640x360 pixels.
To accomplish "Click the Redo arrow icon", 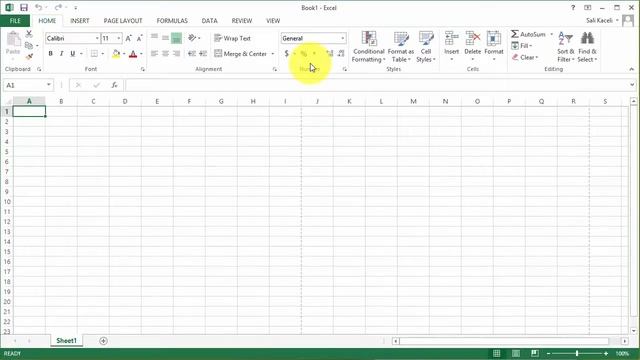I will point(58,7).
